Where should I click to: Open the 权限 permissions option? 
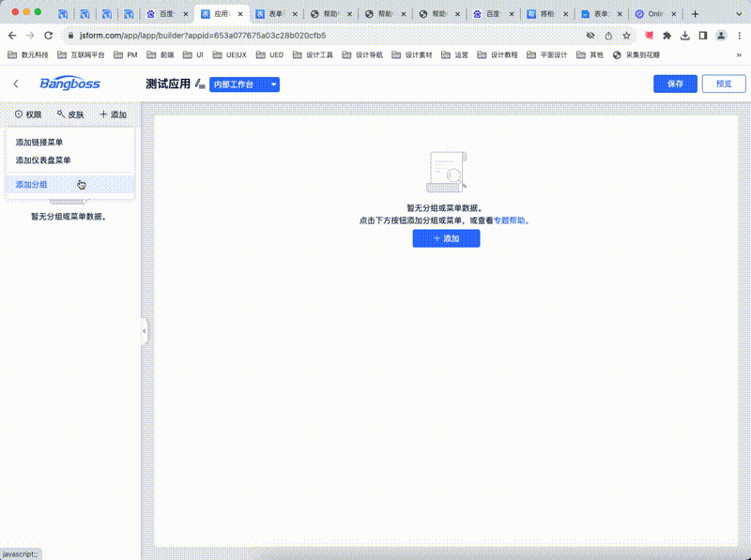[28, 114]
